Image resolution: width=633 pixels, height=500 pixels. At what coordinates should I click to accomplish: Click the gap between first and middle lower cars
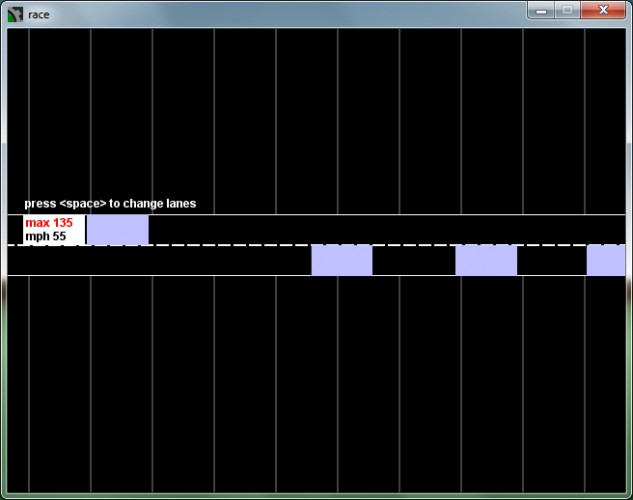point(414,260)
